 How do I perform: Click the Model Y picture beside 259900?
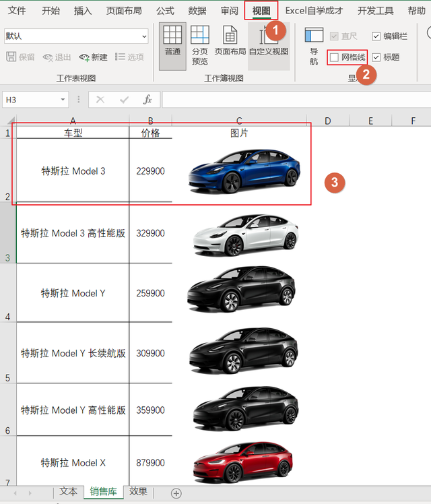tap(242, 288)
